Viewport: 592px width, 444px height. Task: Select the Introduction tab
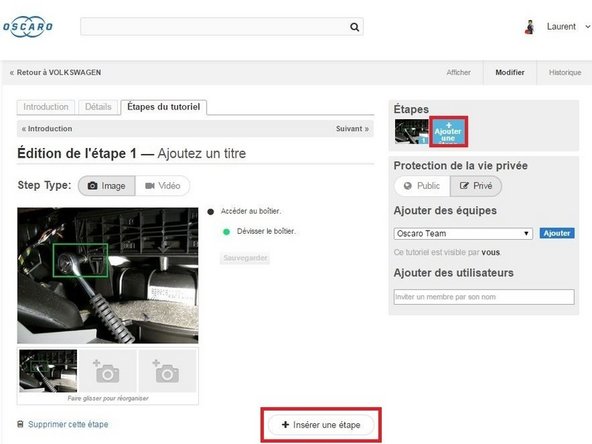(x=46, y=107)
